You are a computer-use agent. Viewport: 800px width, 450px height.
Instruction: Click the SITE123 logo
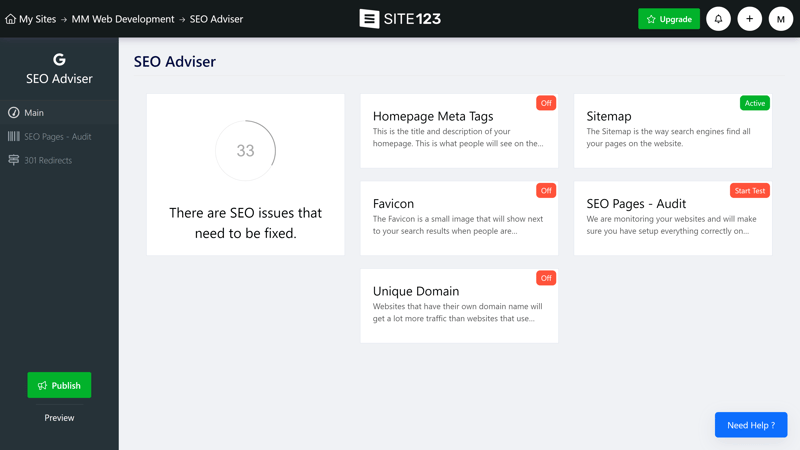click(x=400, y=19)
